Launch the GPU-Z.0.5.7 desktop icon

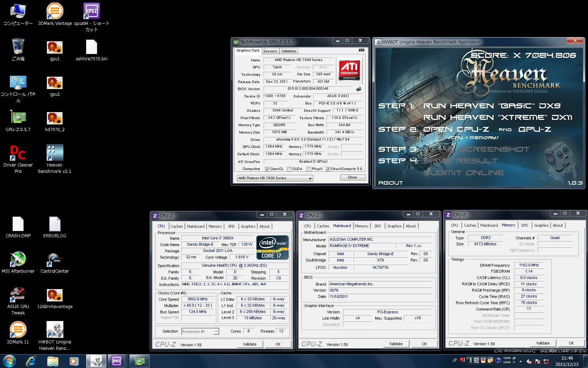click(x=18, y=121)
